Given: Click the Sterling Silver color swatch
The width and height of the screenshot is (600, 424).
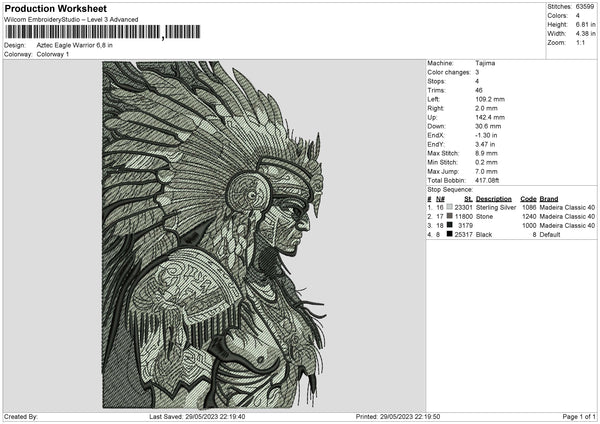Looking at the screenshot, I should pos(449,207).
